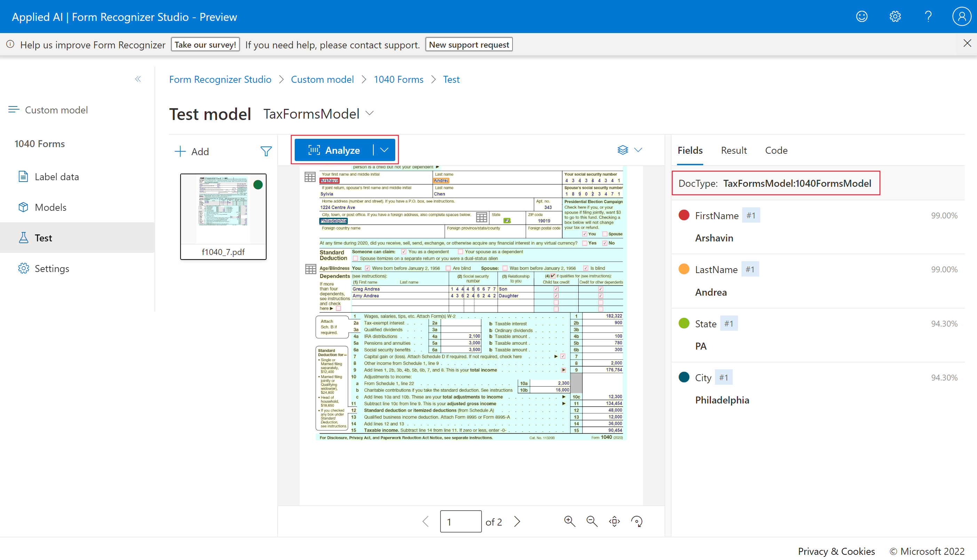
Task: Click the red FirstName color dot
Action: [684, 215]
